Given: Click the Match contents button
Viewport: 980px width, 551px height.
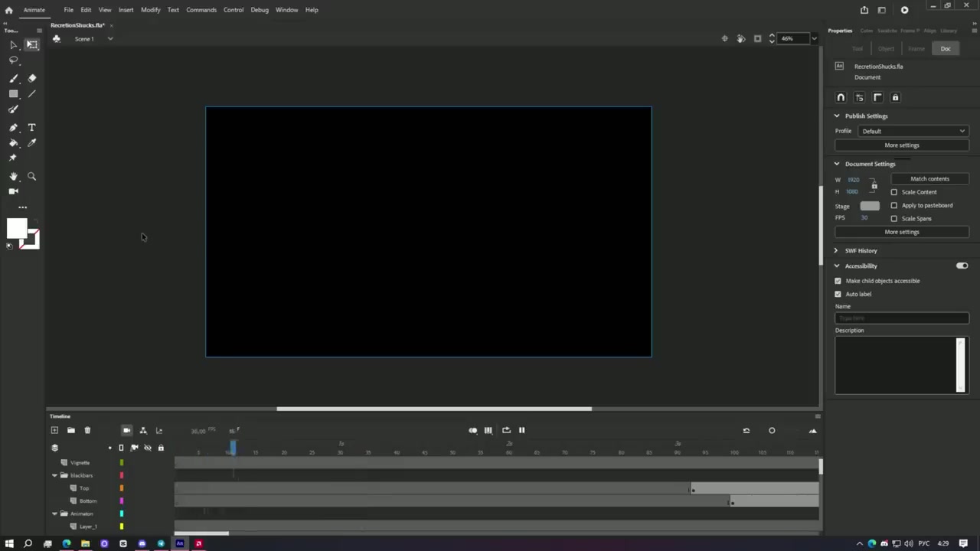Looking at the screenshot, I should pos(929,179).
